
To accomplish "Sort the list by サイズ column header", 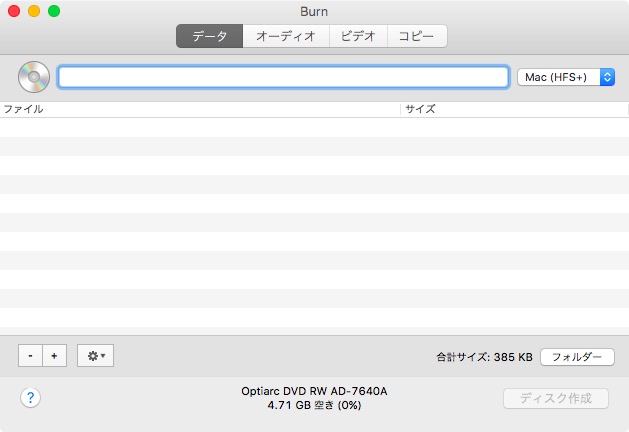I will coord(514,109).
